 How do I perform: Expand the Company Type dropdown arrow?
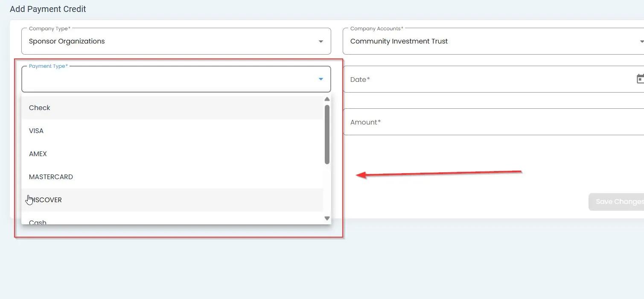pos(321,41)
